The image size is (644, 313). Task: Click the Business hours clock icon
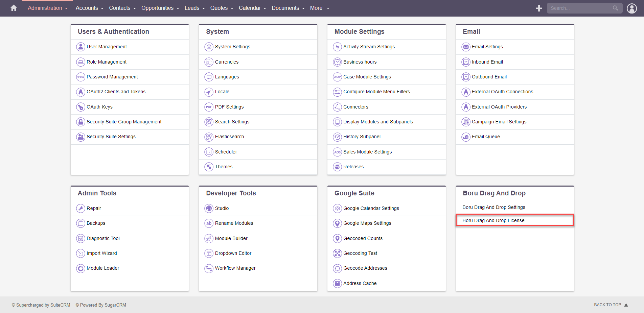tap(337, 62)
